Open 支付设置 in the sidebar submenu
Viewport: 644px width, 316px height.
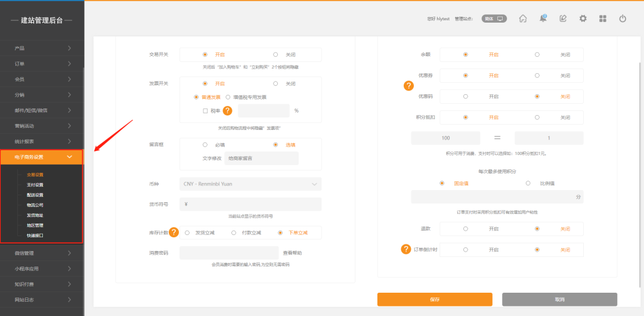point(35,185)
